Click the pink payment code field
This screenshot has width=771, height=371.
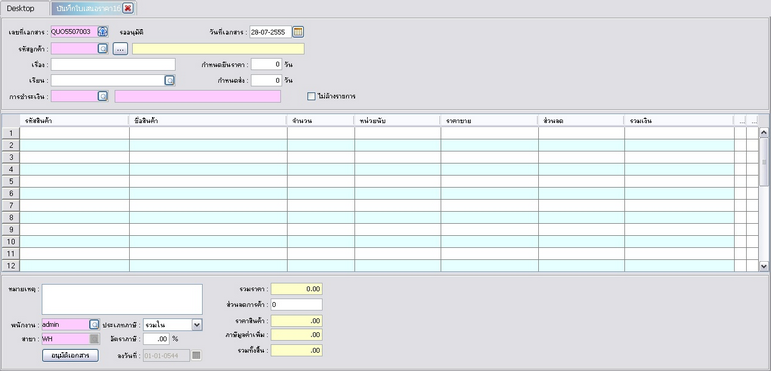[74, 96]
